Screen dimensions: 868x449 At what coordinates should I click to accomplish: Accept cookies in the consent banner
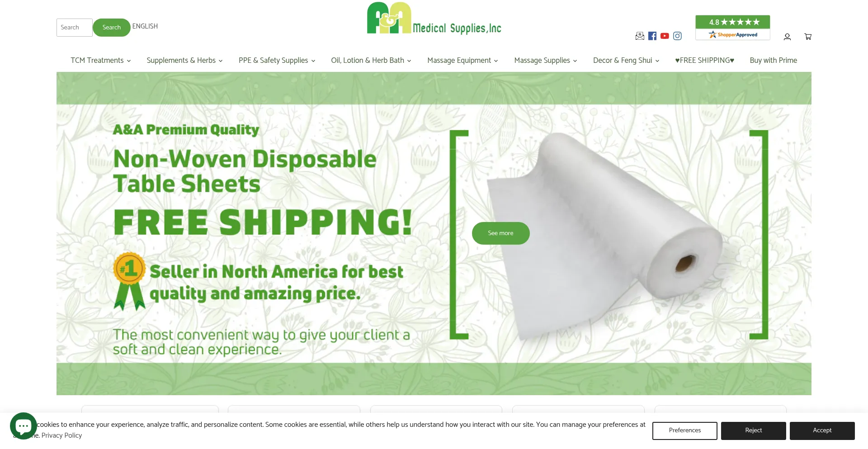pyautogui.click(x=822, y=430)
